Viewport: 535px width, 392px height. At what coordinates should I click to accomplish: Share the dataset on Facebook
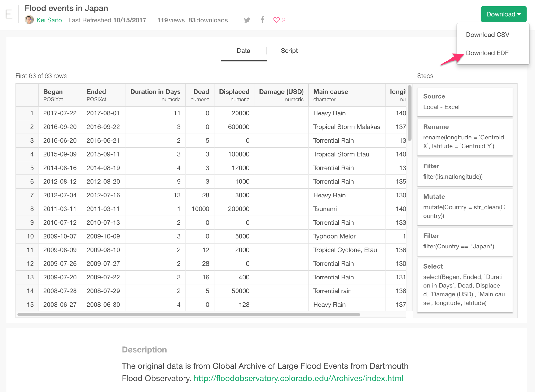(262, 20)
